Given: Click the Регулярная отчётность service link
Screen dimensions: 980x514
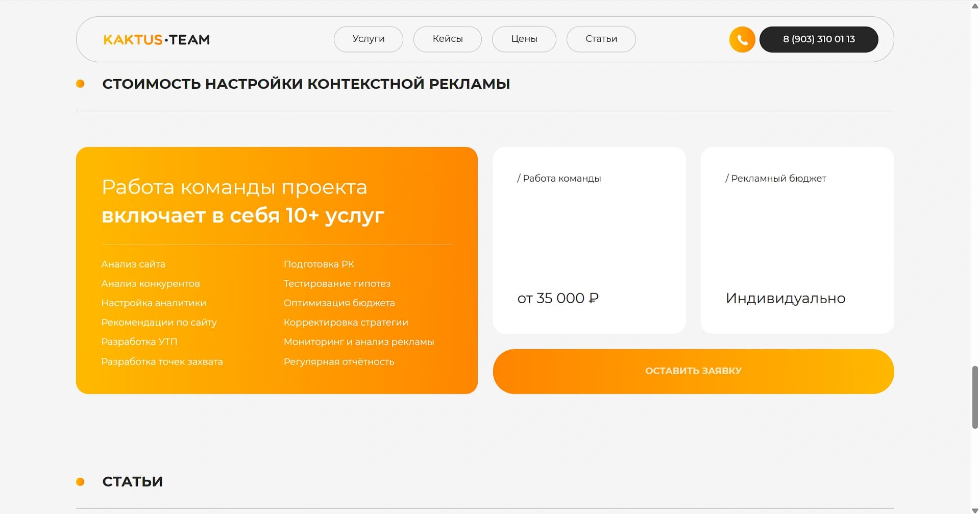Looking at the screenshot, I should click(x=339, y=361).
